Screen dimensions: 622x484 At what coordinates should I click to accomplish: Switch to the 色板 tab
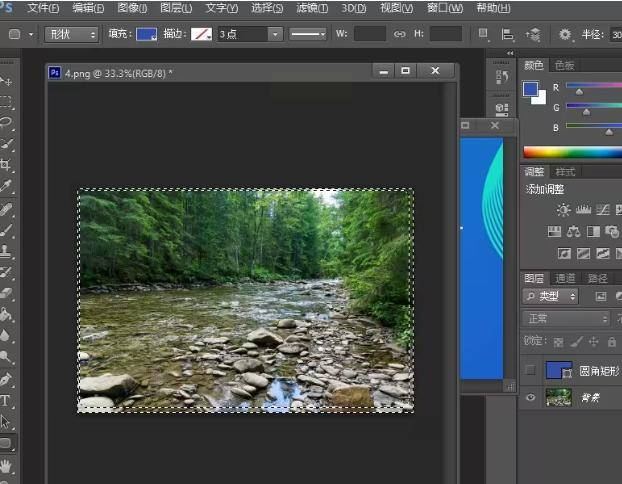pos(565,65)
